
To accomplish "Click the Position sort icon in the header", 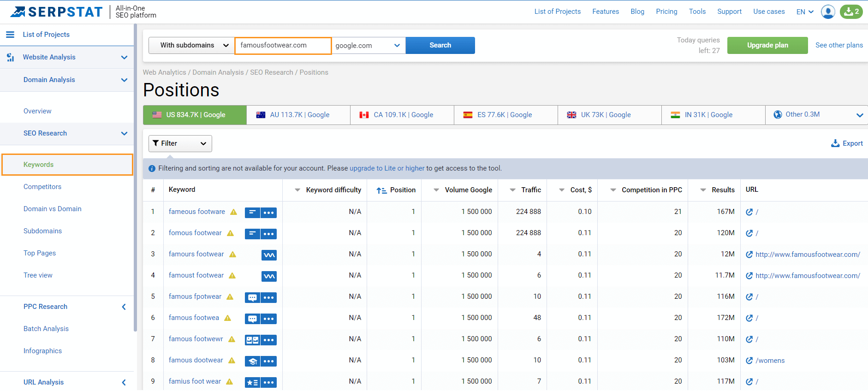I will coord(381,190).
